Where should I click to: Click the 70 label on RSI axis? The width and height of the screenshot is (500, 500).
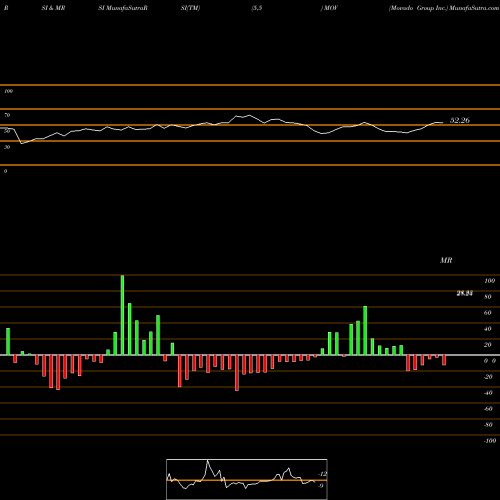point(7,115)
